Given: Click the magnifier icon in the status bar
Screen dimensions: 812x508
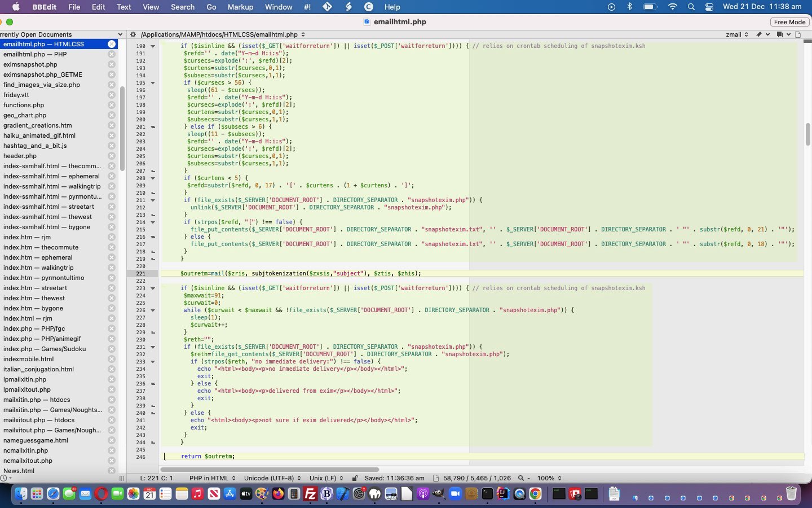Looking at the screenshot, I should coord(521,478).
